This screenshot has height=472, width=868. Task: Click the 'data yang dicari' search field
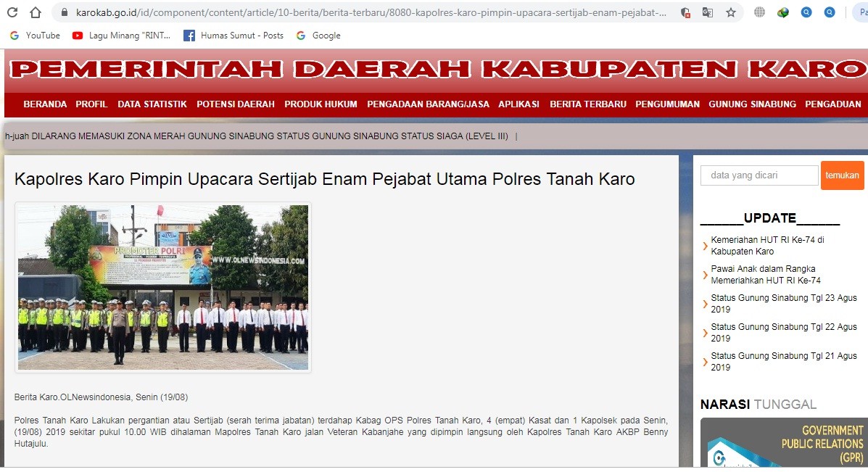pyautogui.click(x=759, y=175)
